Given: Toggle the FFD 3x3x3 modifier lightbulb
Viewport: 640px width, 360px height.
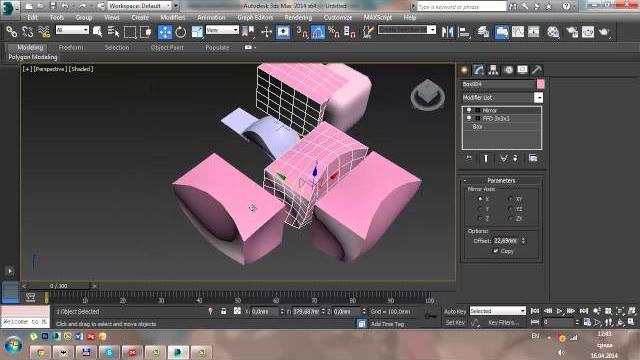Looking at the screenshot, I should click(469, 118).
